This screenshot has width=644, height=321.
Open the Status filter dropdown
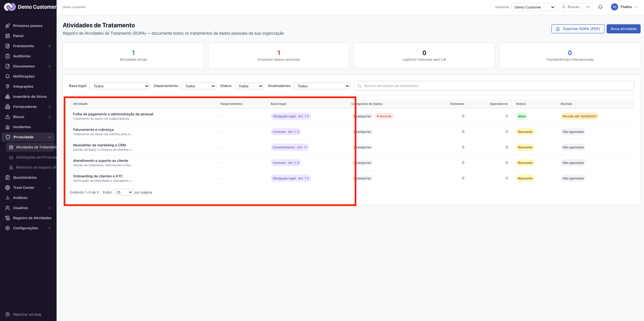click(249, 86)
